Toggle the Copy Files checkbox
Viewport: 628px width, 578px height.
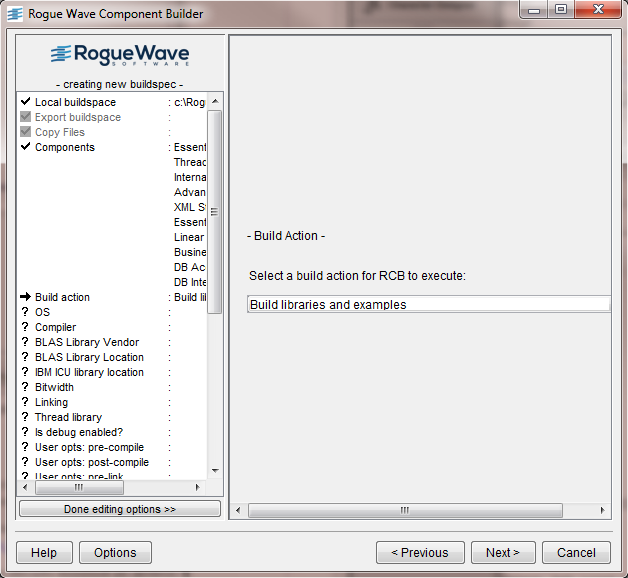click(x=25, y=132)
